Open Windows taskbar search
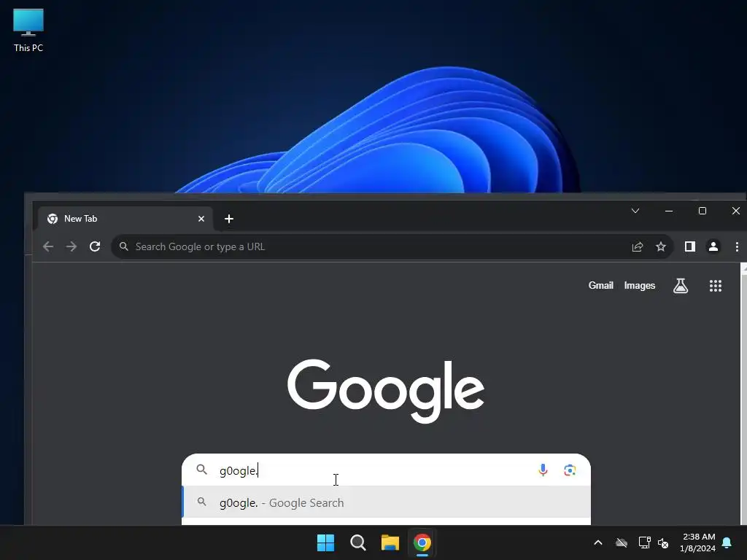 pyautogui.click(x=357, y=542)
